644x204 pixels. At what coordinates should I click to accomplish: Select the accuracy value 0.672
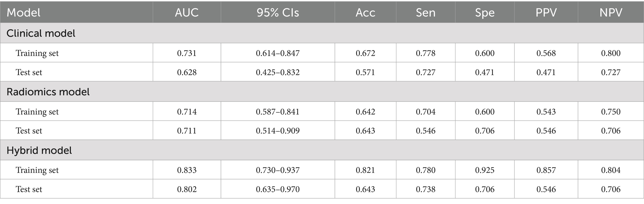[365, 53]
